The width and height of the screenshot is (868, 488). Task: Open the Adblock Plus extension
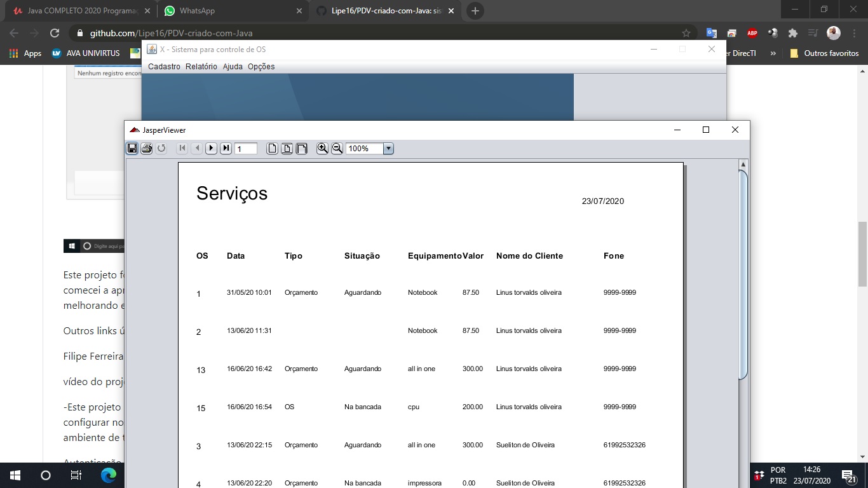tap(752, 33)
